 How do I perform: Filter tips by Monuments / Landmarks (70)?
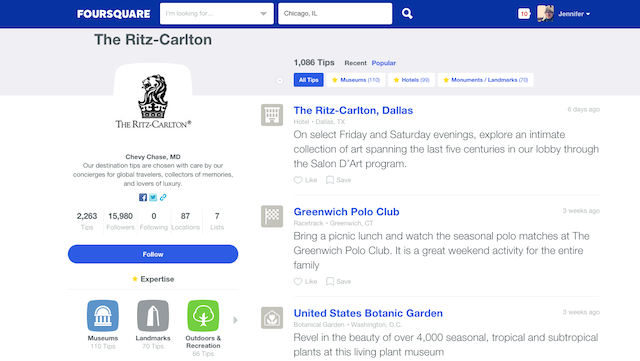pyautogui.click(x=485, y=80)
